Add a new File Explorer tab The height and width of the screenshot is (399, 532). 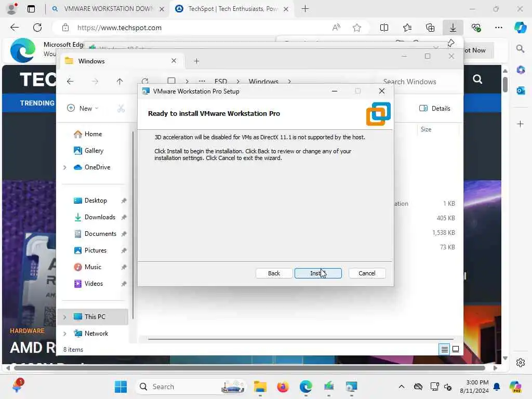click(x=196, y=61)
